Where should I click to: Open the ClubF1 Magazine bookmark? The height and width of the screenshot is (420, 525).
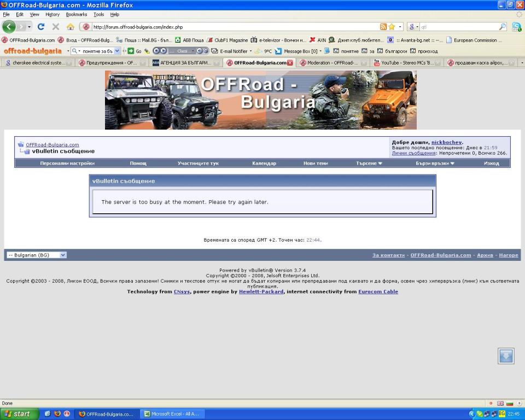[227, 40]
